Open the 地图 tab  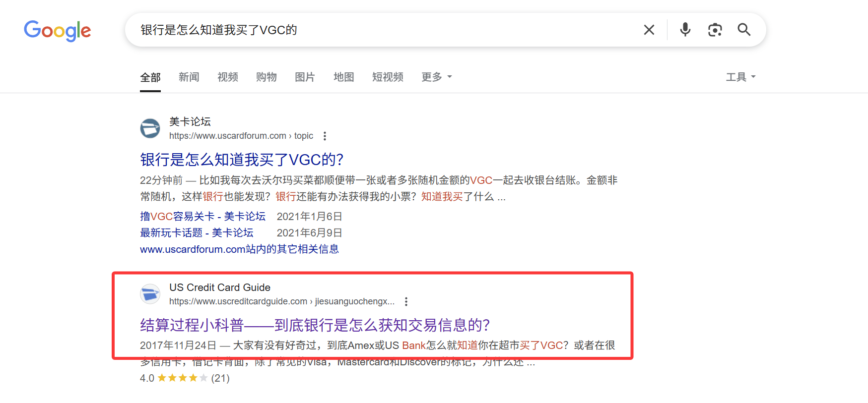click(x=344, y=77)
